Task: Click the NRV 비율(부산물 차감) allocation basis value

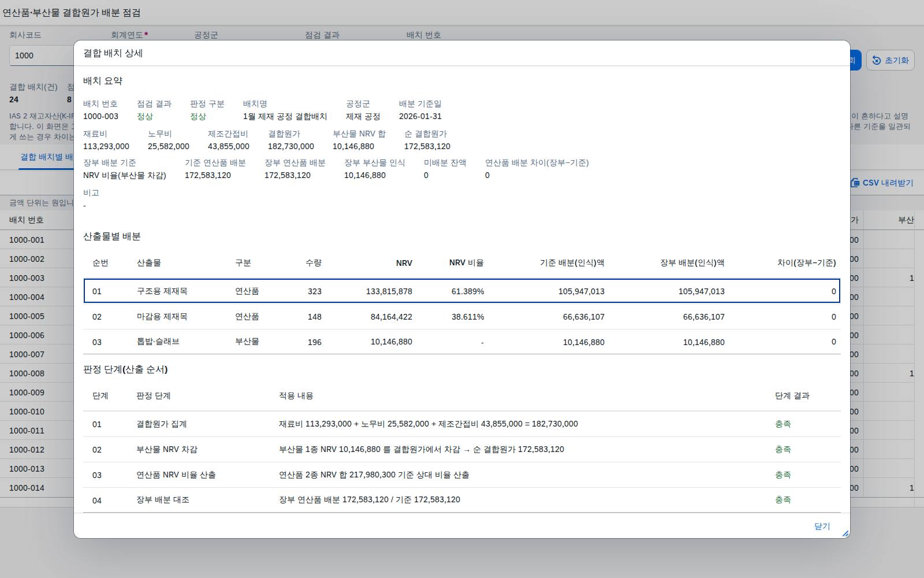Action: (x=125, y=175)
